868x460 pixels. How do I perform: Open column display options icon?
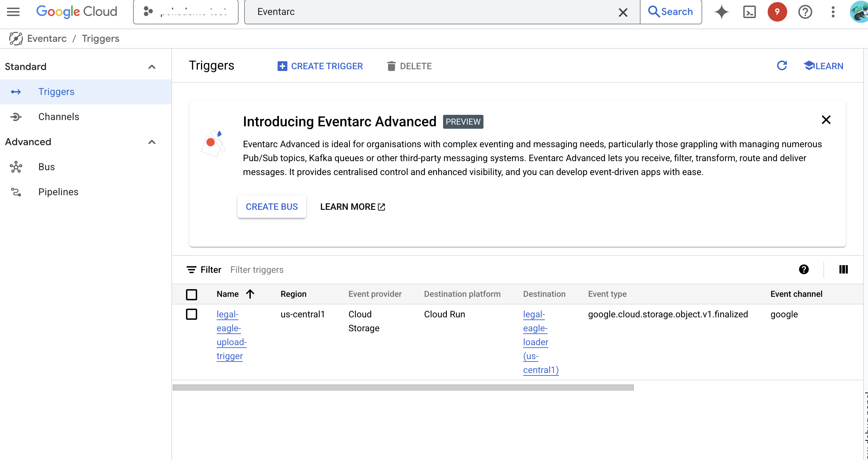pos(843,269)
